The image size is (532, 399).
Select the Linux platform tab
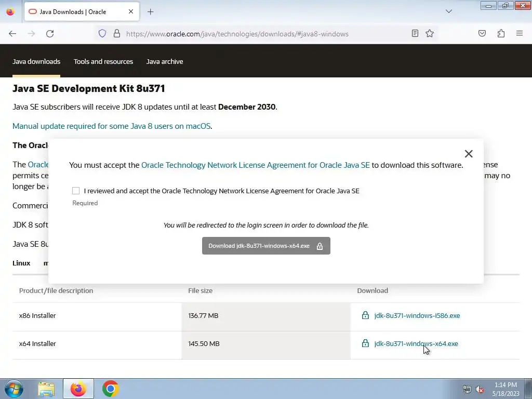tap(21, 263)
